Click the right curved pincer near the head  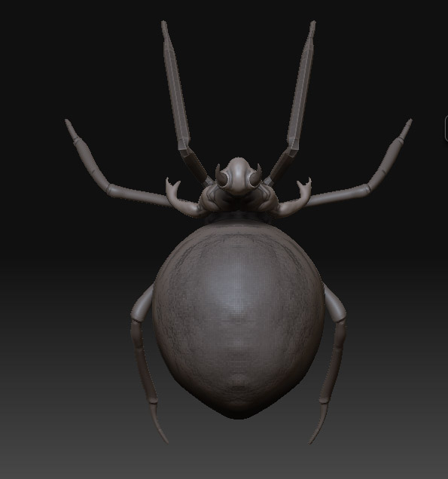coord(297,197)
